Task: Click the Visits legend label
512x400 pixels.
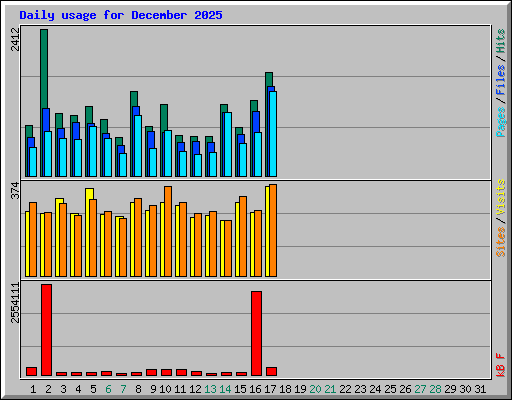Action: 501,197
